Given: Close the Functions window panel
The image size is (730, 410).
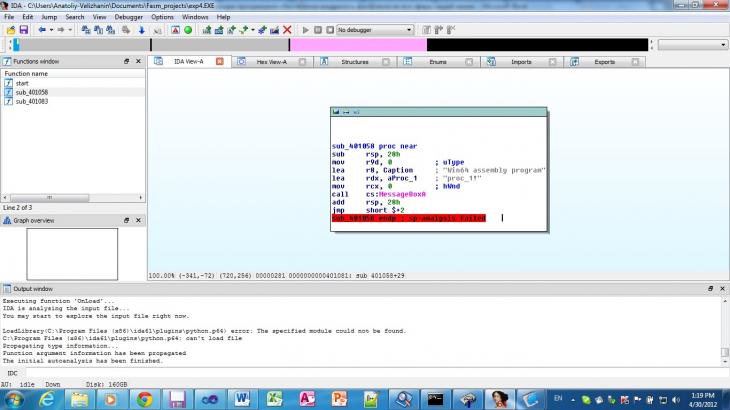Looking at the screenshot, I should (138, 61).
